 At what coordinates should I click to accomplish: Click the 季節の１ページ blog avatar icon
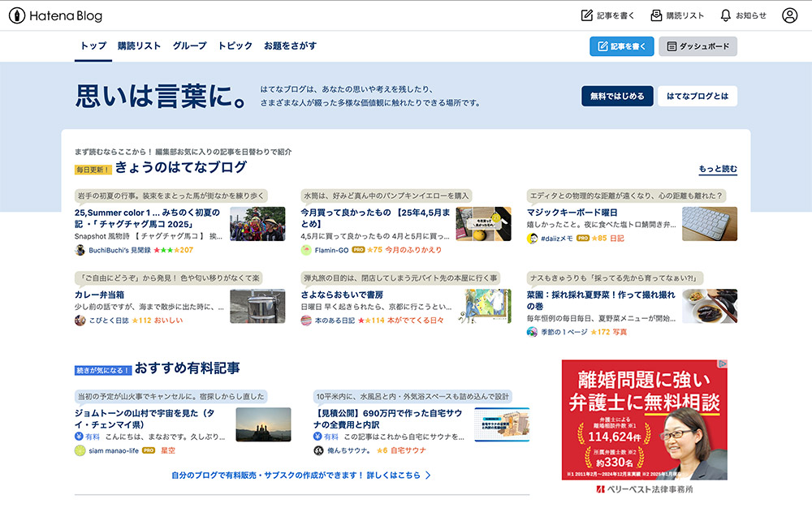coord(532,332)
